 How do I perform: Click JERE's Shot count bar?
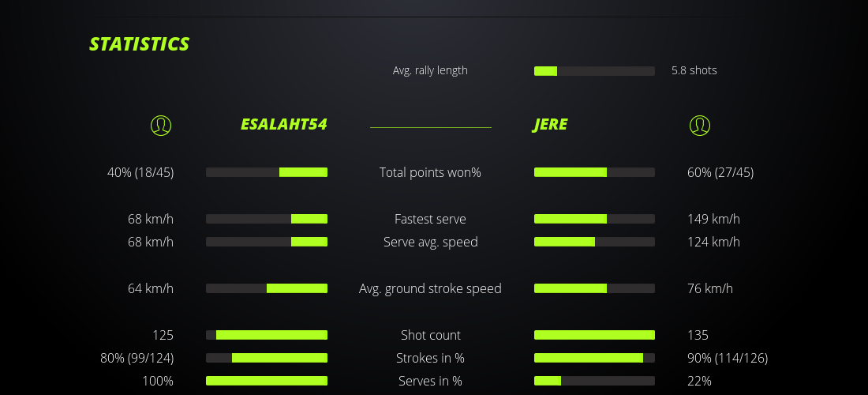click(x=594, y=335)
